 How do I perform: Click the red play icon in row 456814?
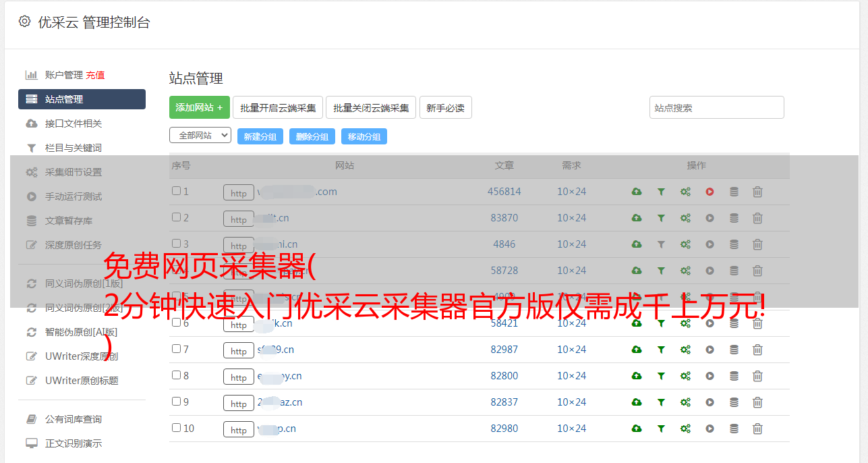[710, 192]
